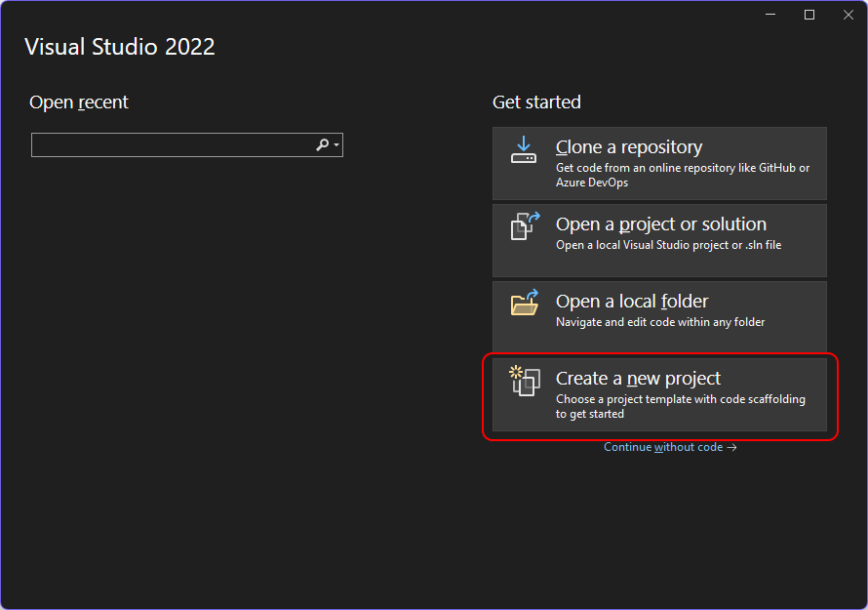The image size is (868, 610).
Task: Click the arrow after Continue without code
Action: pos(732,447)
